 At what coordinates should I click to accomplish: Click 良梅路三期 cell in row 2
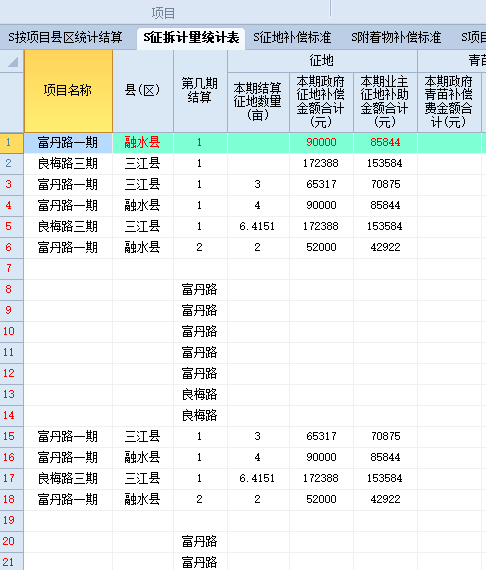68,164
